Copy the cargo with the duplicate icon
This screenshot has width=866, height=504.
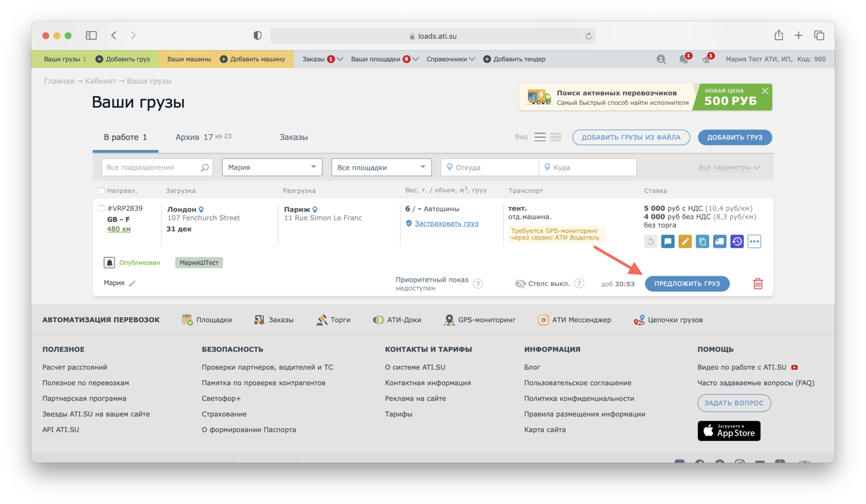click(702, 241)
